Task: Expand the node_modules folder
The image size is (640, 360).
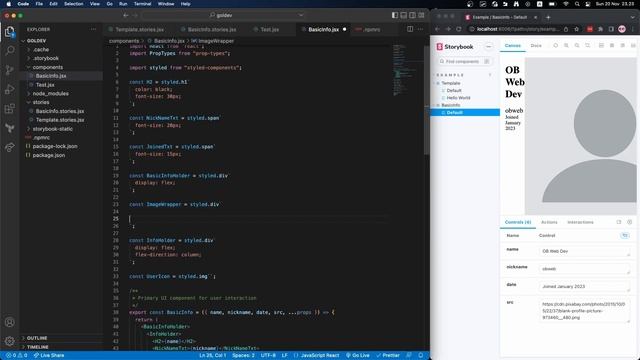Action: pyautogui.click(x=51, y=93)
